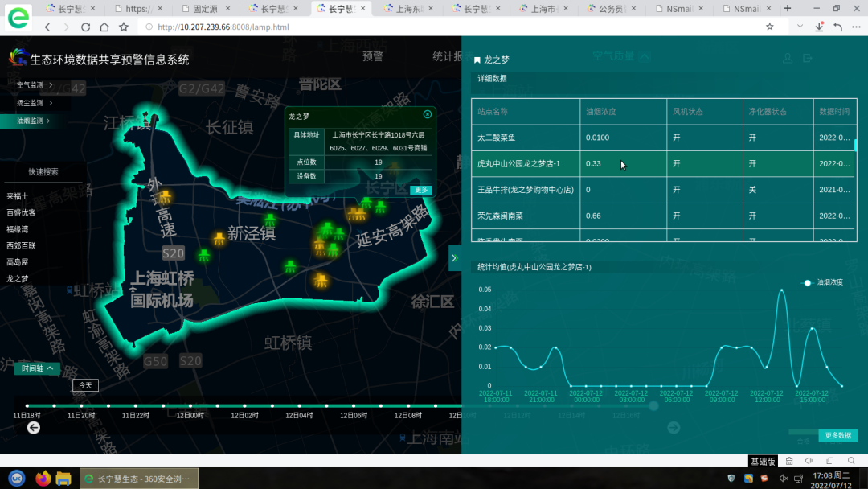This screenshot has height=489, width=868.
Task: Switch to the first NSmail browser tab
Action: point(678,9)
